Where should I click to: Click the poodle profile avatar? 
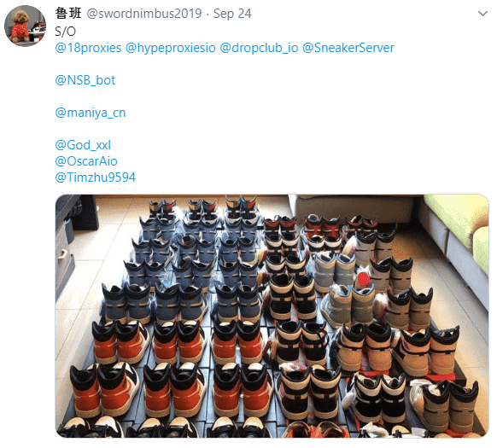25,26
